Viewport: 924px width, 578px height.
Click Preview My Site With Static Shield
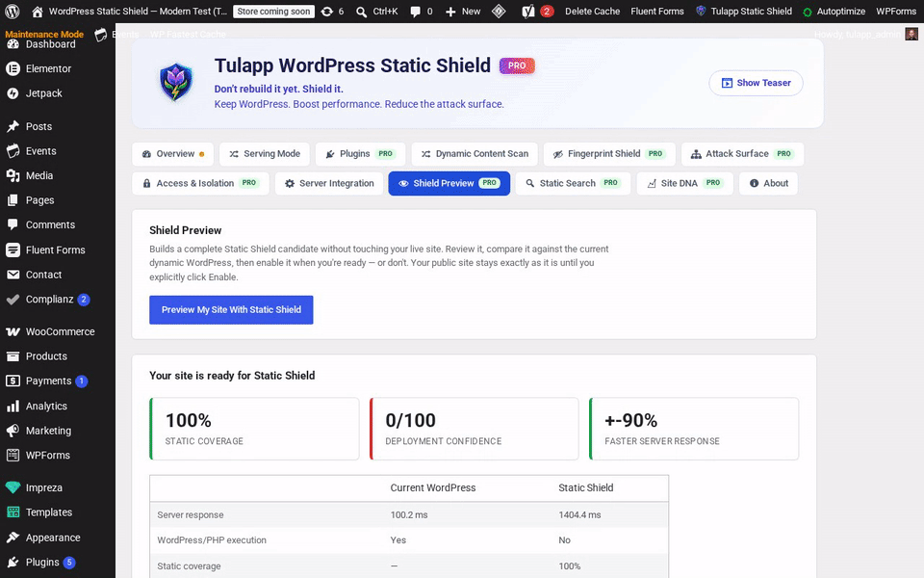pyautogui.click(x=231, y=309)
